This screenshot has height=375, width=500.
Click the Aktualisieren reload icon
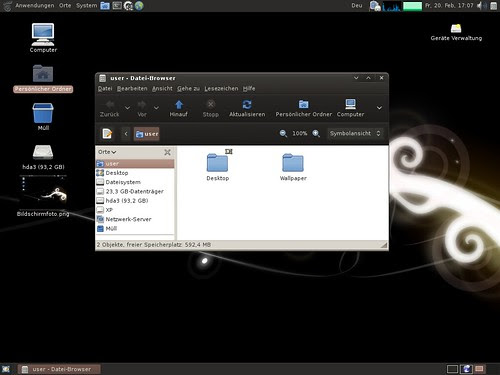247,105
